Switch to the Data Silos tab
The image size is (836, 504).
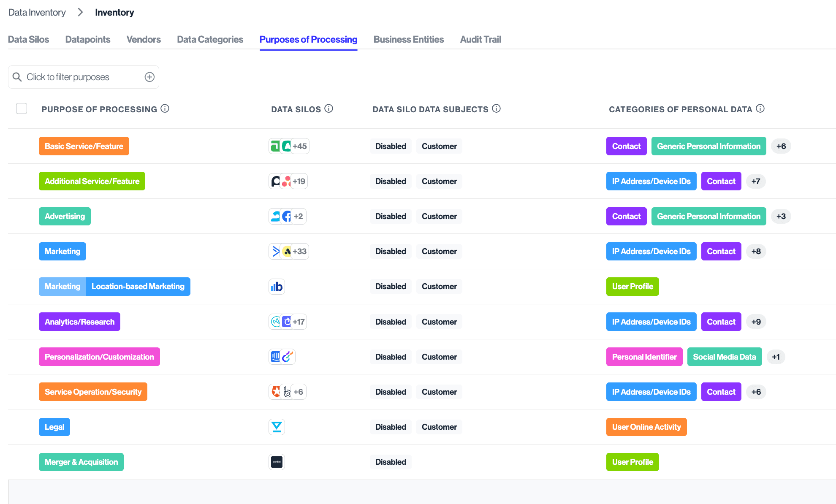click(28, 39)
